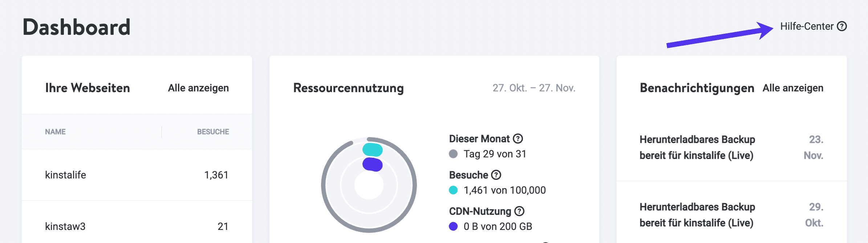Click the gray dot for Tag 29 von 31
868x243 pixels.
click(x=453, y=154)
